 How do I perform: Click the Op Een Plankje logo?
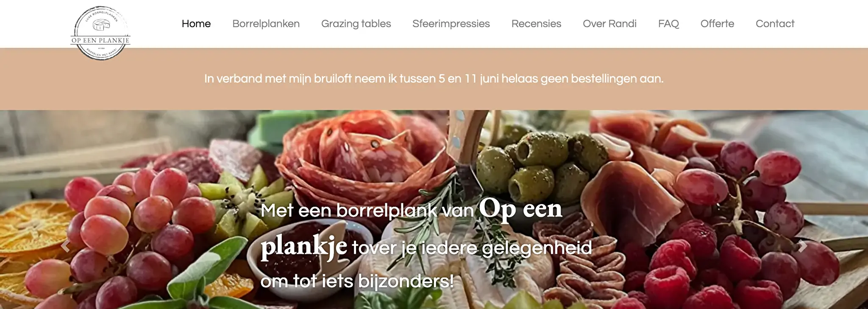tap(100, 33)
